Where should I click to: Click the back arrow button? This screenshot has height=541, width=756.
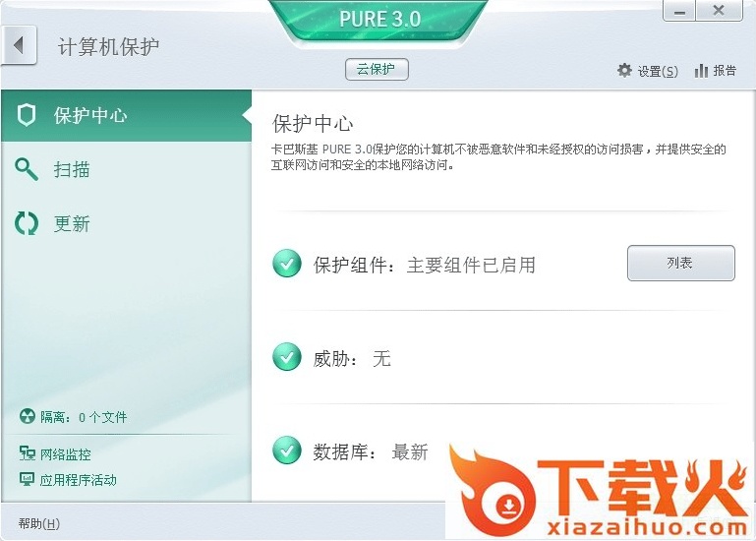(x=19, y=45)
